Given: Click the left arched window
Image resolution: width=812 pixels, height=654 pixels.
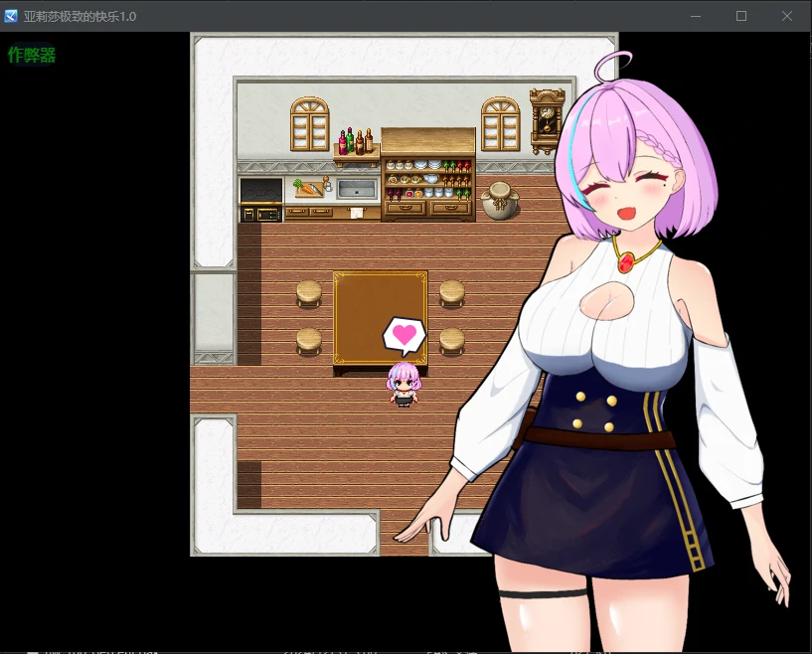Looking at the screenshot, I should click(x=310, y=124).
